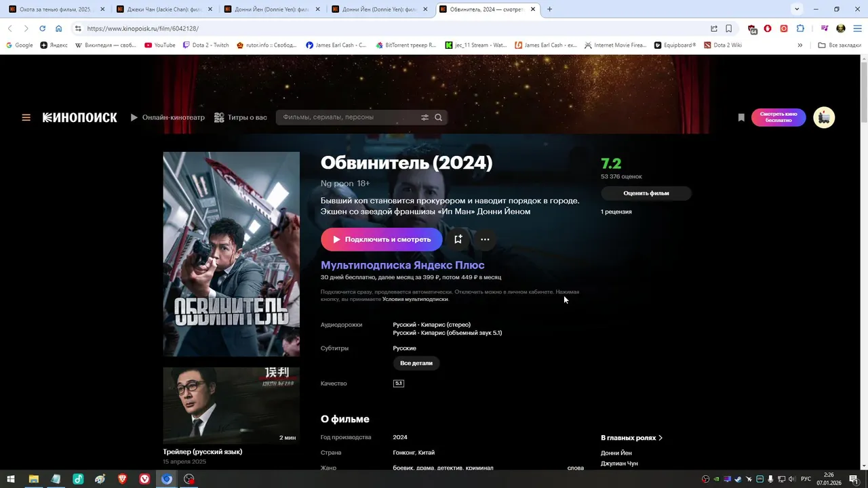Open the media playlist control icon
Image resolution: width=868 pixels, height=488 pixels.
tap(825, 28)
